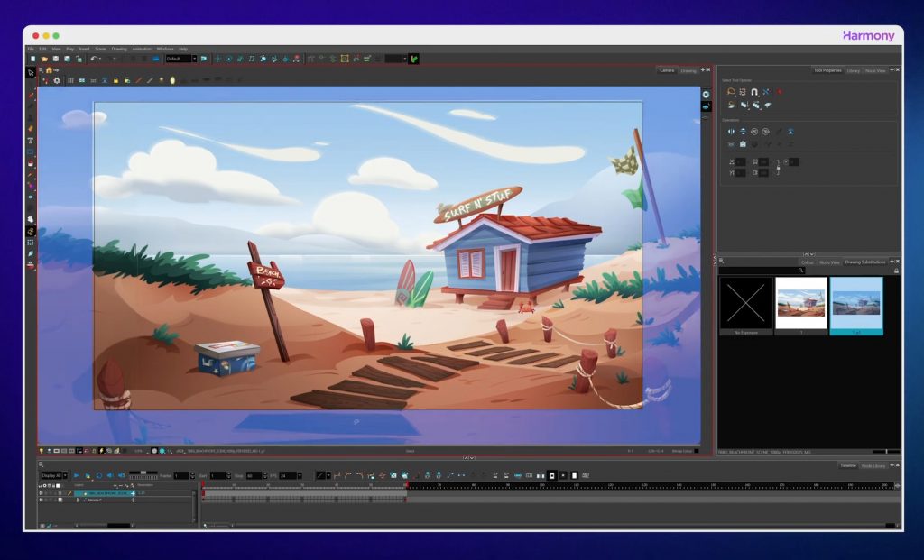Click the gear icon in Camera view toolbar
924x560 pixels.
[57, 80]
